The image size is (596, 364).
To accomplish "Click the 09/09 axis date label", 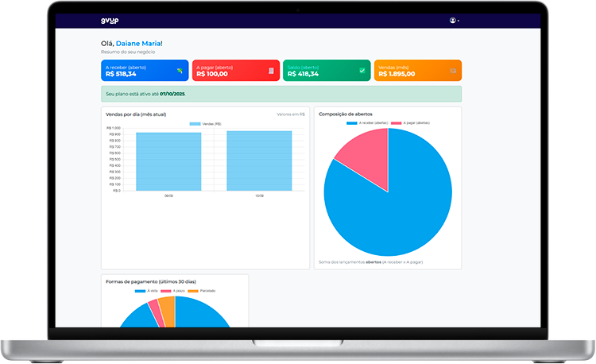I will point(168,196).
